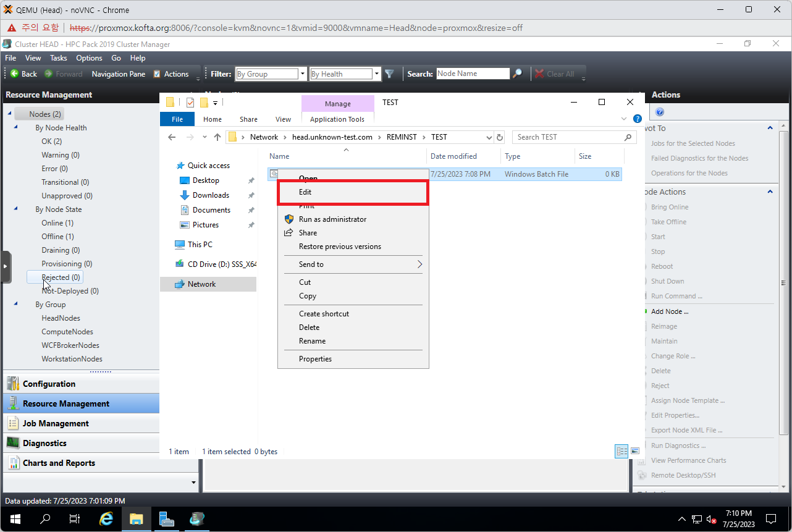Collapse the Node Actions section

[x=770, y=192]
